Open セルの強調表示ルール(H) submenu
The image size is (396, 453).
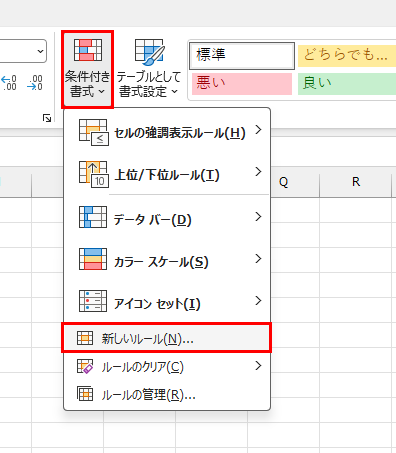coord(167,133)
